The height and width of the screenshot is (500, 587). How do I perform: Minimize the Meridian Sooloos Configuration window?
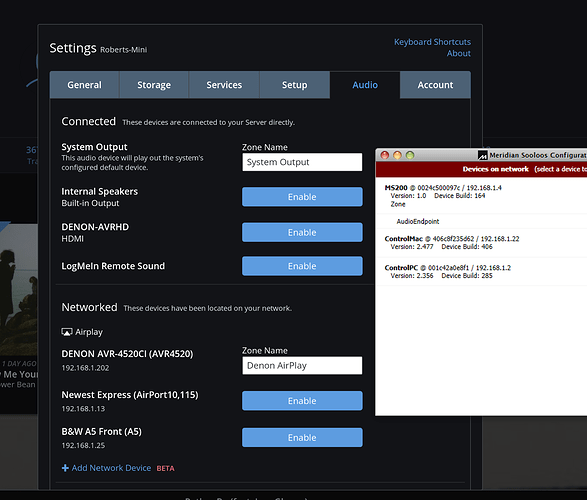click(397, 155)
